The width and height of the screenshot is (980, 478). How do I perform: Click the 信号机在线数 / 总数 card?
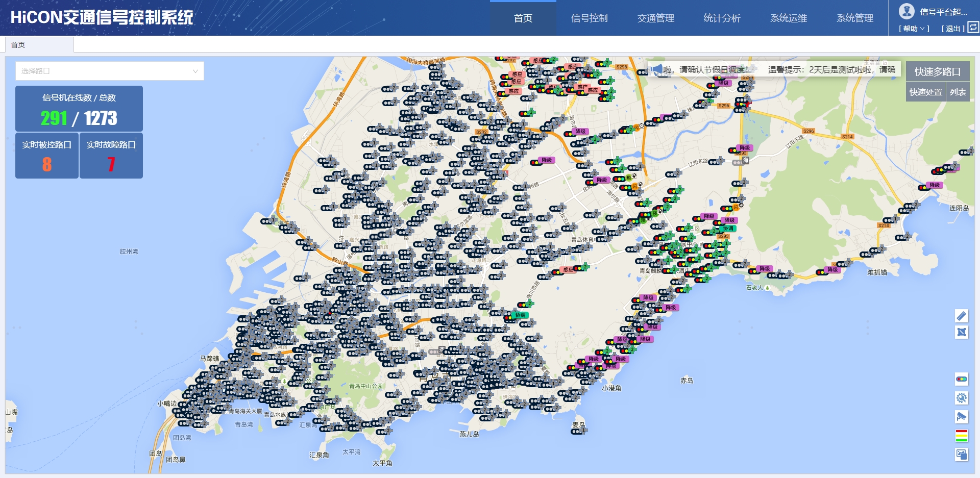click(79, 109)
